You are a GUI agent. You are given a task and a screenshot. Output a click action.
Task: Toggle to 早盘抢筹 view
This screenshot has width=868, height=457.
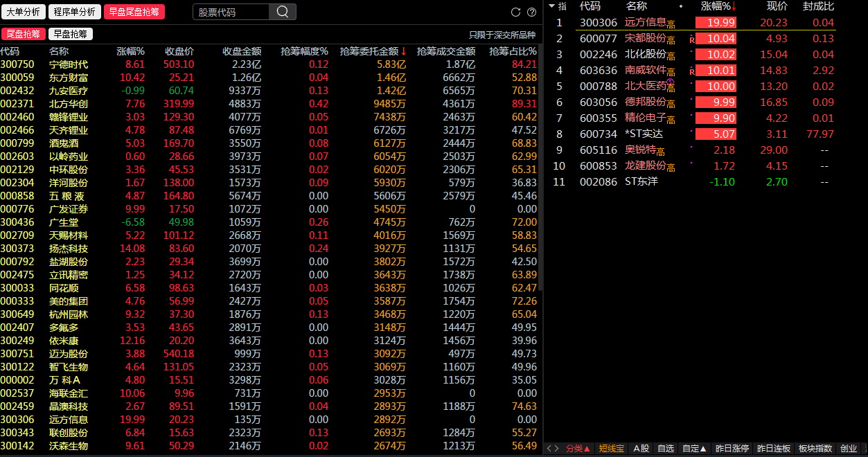coord(69,33)
